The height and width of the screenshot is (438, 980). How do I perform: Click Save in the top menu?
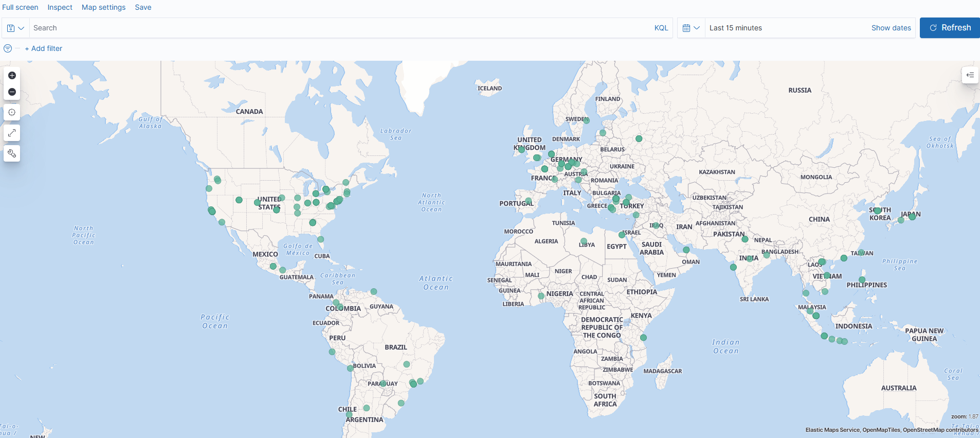143,7
